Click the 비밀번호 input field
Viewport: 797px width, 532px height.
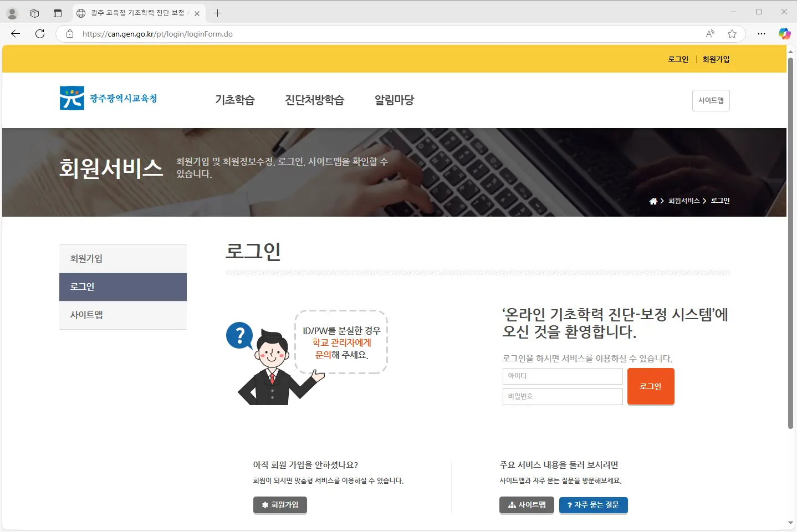pos(562,396)
